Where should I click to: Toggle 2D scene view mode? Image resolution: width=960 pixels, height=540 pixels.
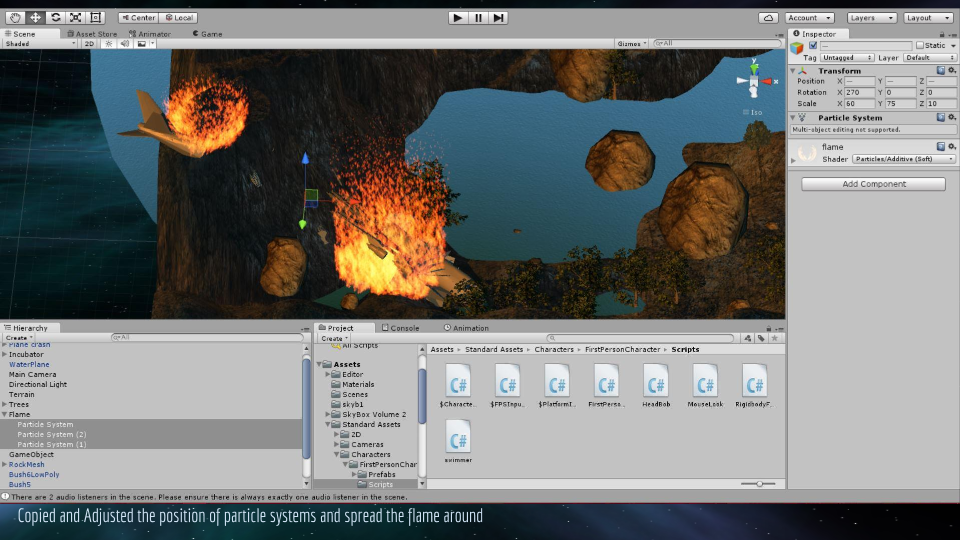(x=89, y=44)
